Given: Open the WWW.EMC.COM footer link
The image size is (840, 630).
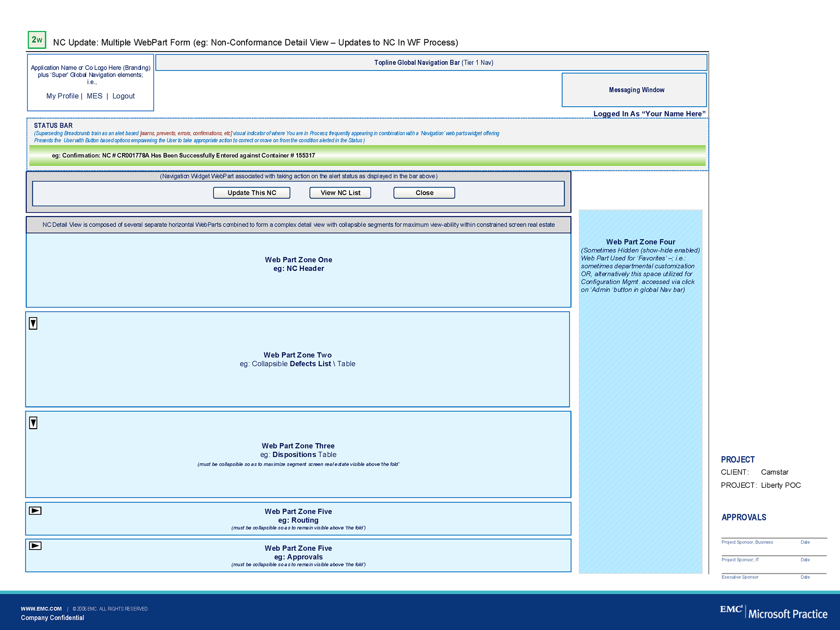Looking at the screenshot, I should pyautogui.click(x=41, y=609).
